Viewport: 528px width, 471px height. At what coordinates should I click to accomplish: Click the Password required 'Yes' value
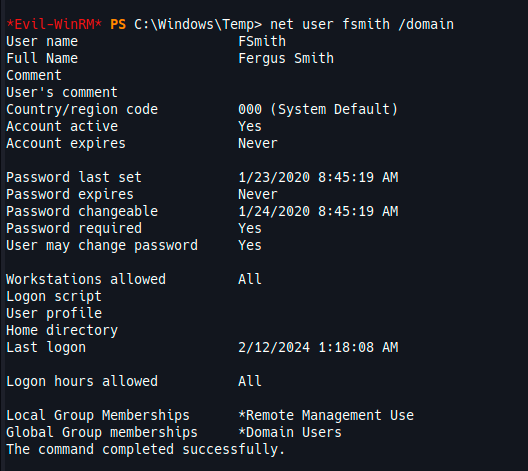coord(250,228)
